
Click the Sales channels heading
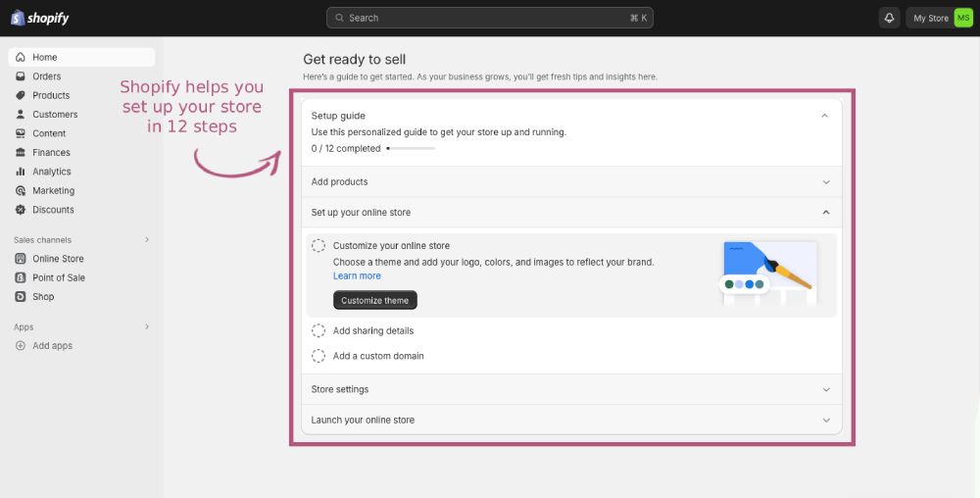tap(42, 240)
